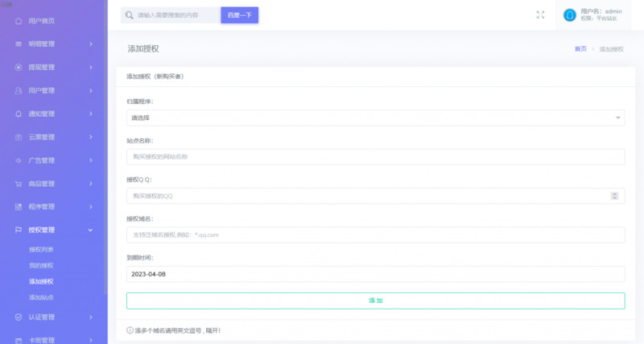
Task: Go to 我的授权 submenu item
Action: click(x=41, y=265)
